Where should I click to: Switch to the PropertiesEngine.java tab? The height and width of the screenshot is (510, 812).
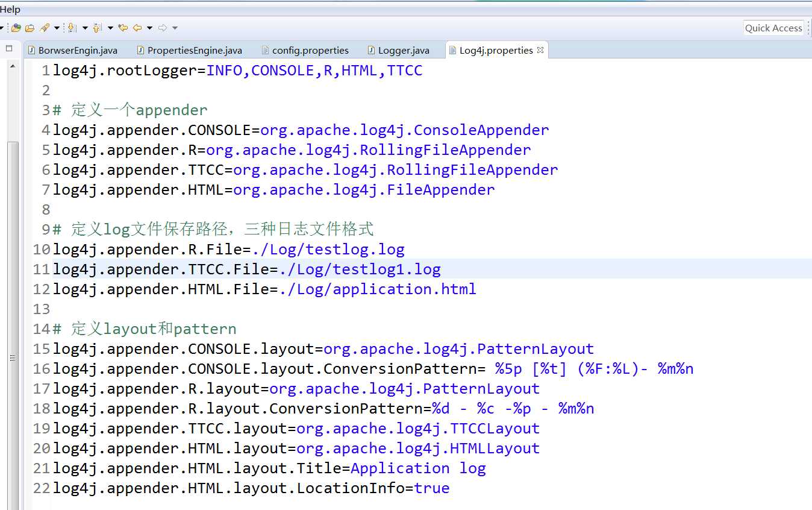coord(189,50)
